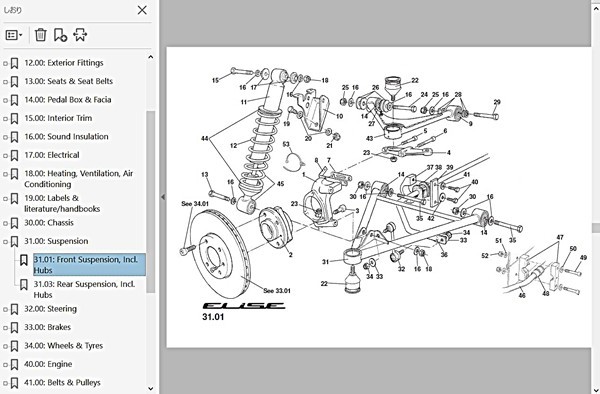The width and height of the screenshot is (600, 394).
Task: Click the bookmarks panel scroll down arrow
Action: pos(151,389)
